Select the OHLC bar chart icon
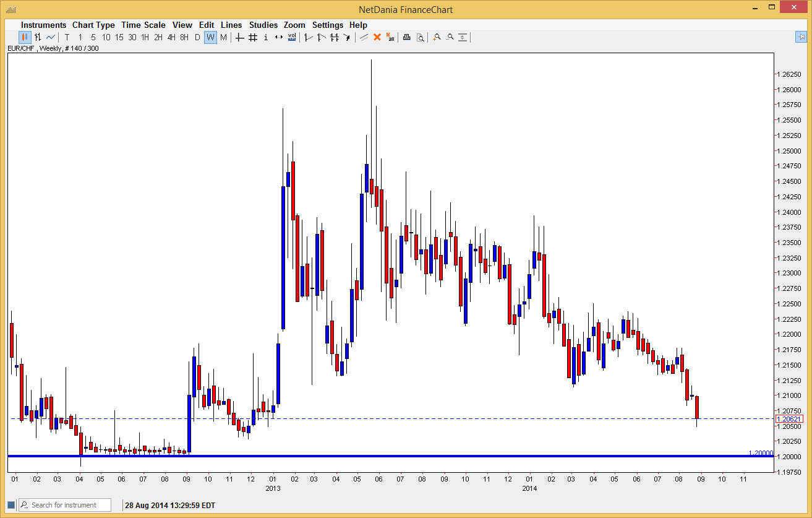This screenshot has height=518, width=812. point(38,37)
